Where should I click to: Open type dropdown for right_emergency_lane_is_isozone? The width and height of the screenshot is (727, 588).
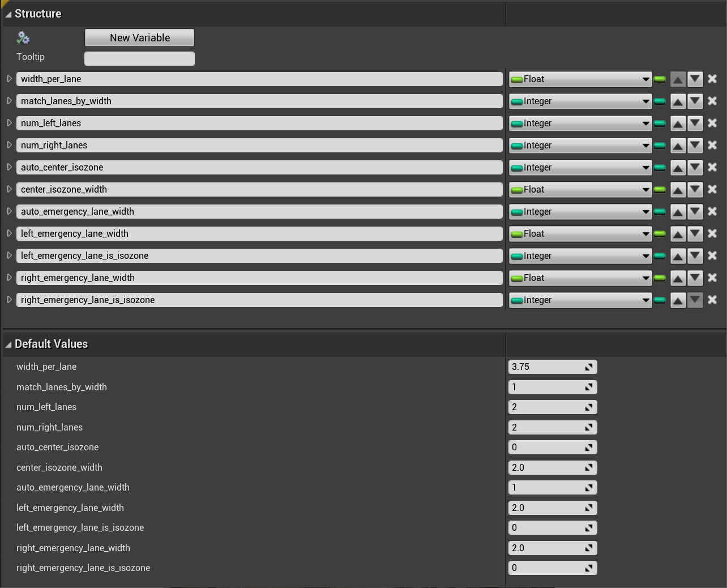580,300
